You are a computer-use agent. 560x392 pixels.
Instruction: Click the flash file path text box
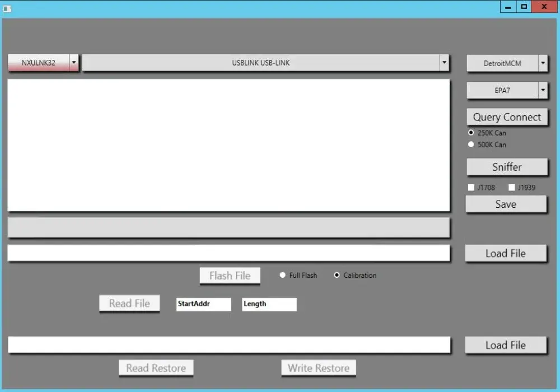point(228,253)
